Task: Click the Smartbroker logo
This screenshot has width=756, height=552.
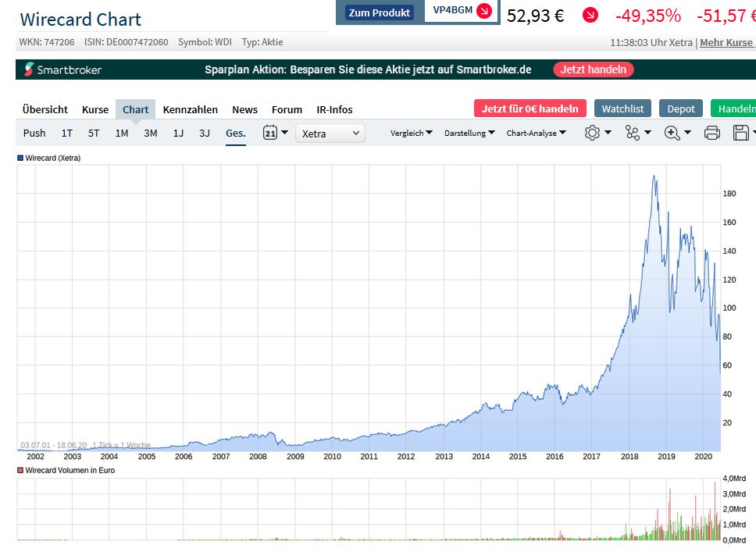Action: pyautogui.click(x=62, y=69)
